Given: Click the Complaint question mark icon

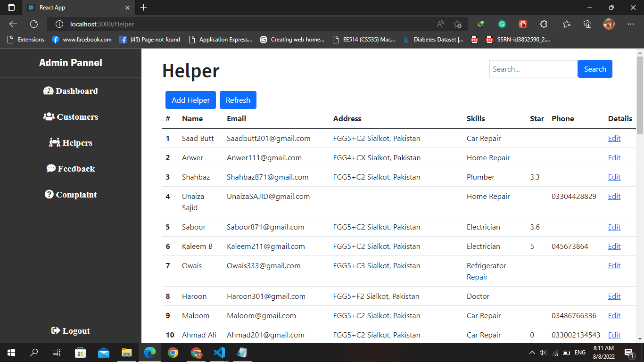Looking at the screenshot, I should [x=49, y=195].
